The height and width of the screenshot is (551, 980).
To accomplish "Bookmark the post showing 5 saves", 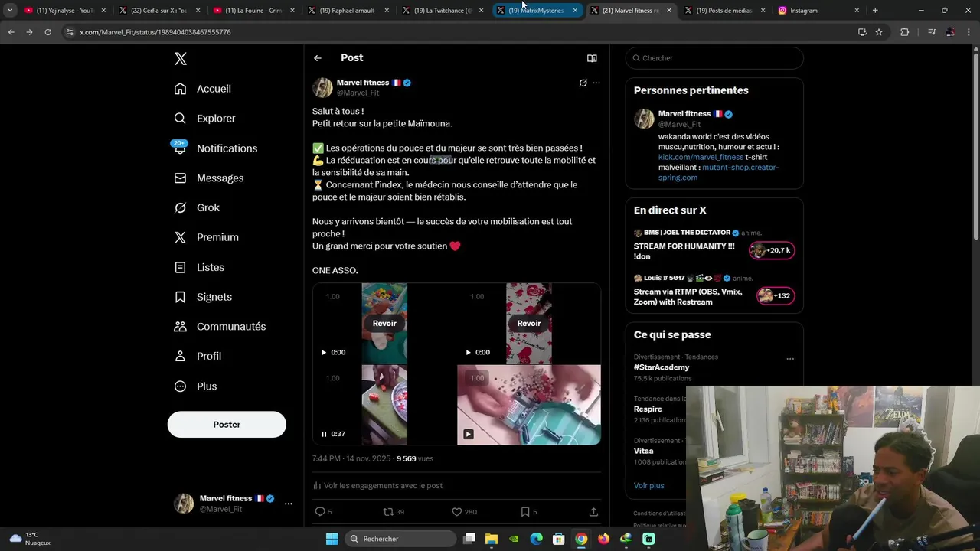I will [525, 512].
